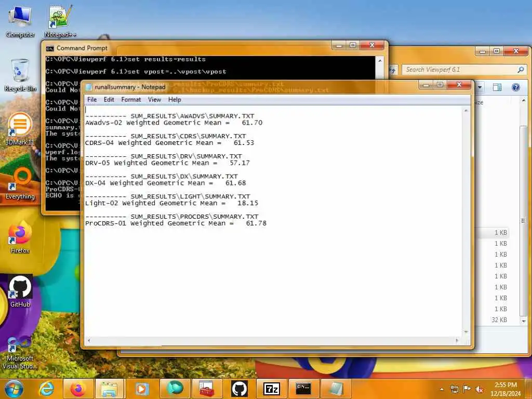
Task: Click Explorer file list scrollbar up arrow
Action: (524, 101)
